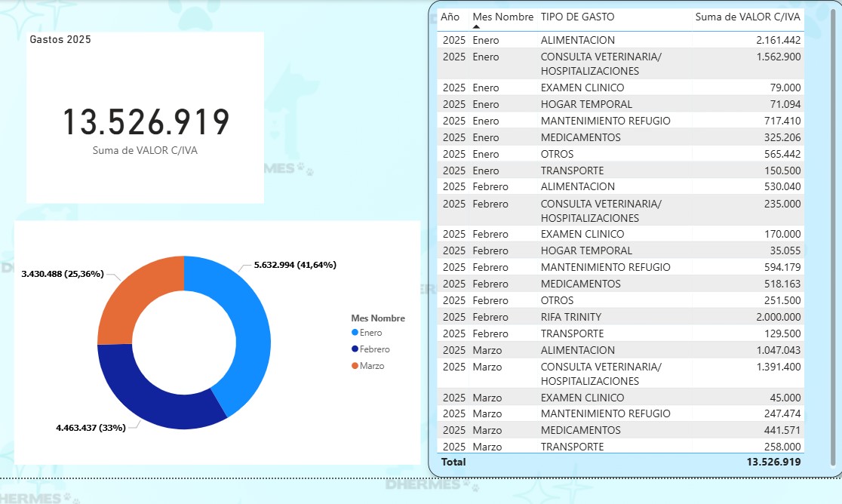Sort by Suma de VALOR C/IVA header
Viewport: 842px width, 504px height.
[x=748, y=17]
